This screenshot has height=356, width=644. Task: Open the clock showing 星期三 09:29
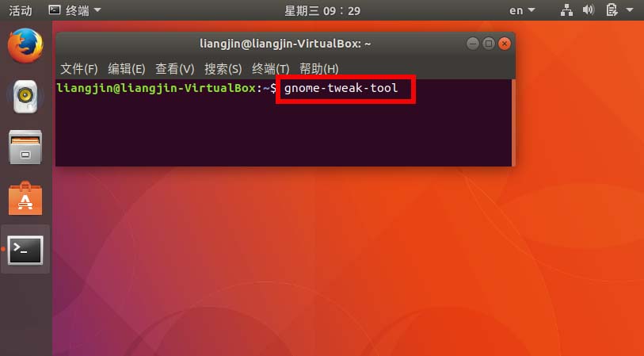pyautogui.click(x=322, y=10)
